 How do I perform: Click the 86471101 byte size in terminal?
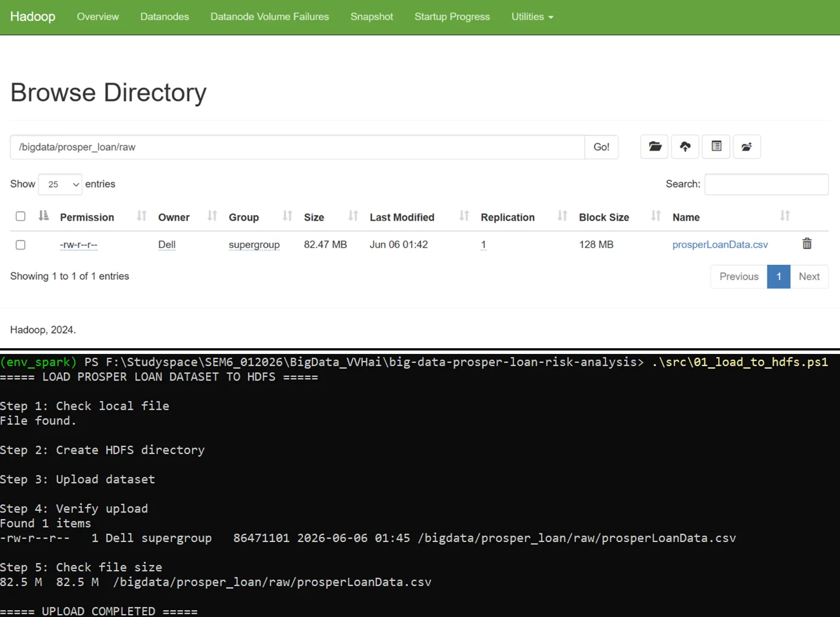(x=262, y=538)
